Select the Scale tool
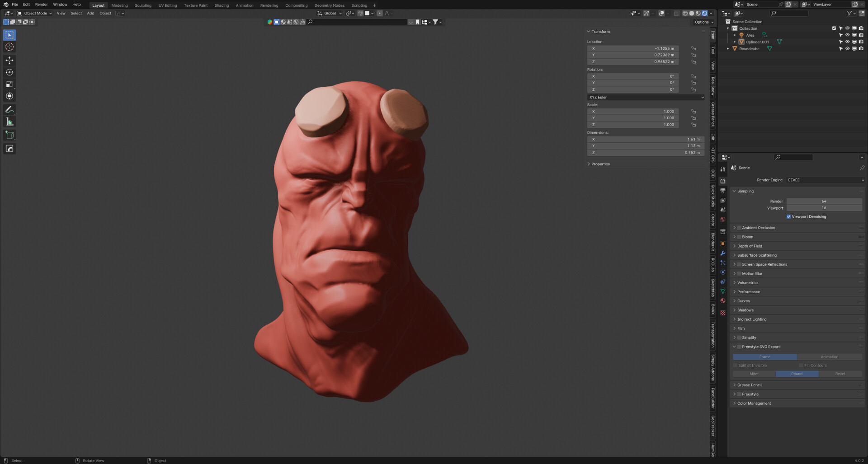 [x=9, y=84]
